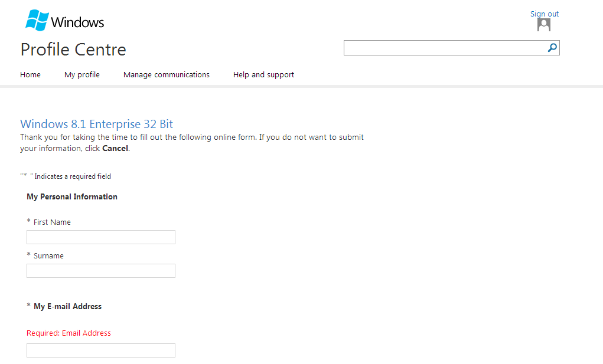Click the First Name input field
Screen dimensions: 603x364
101,237
